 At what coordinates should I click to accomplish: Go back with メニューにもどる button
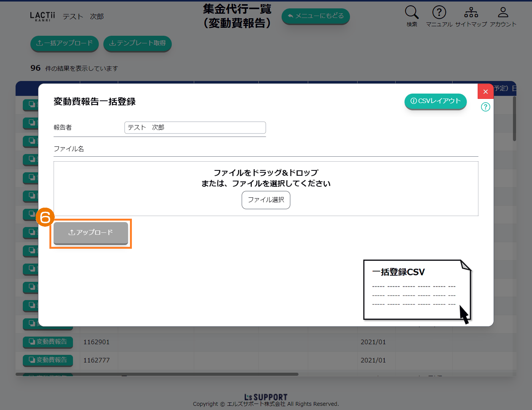(x=315, y=16)
